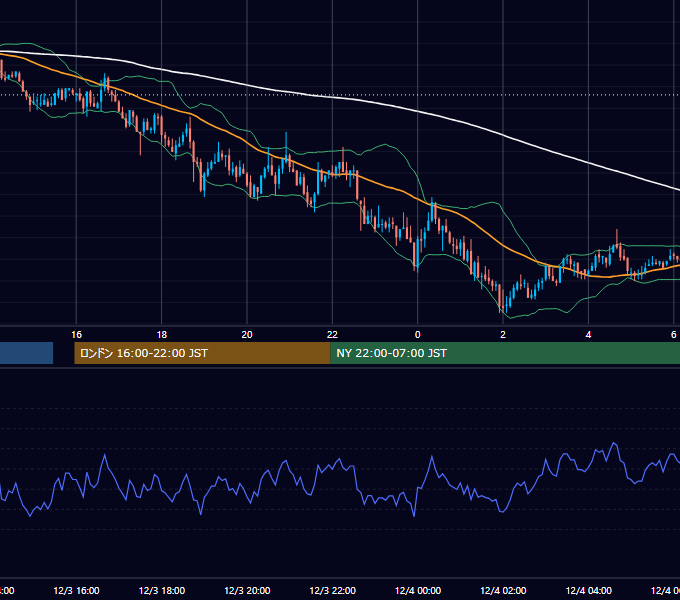Click the "12/3 16:00" date label
The height and width of the screenshot is (600, 680).
tap(76, 590)
